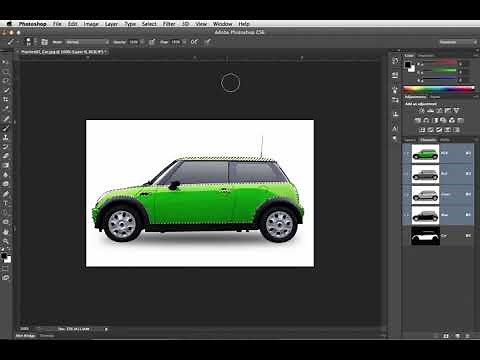This screenshot has height=360, width=480.
Task: Select the Move tool
Action: [x=6, y=62]
